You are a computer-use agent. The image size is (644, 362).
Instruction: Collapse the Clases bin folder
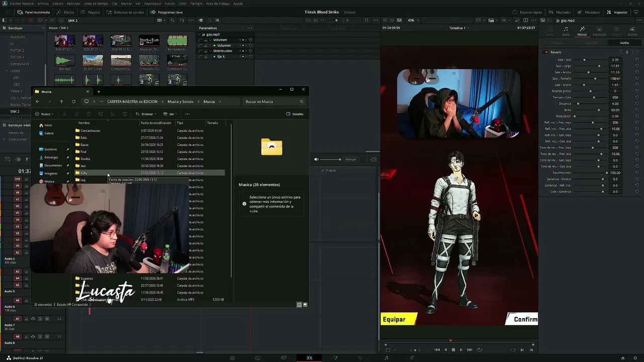(7, 71)
